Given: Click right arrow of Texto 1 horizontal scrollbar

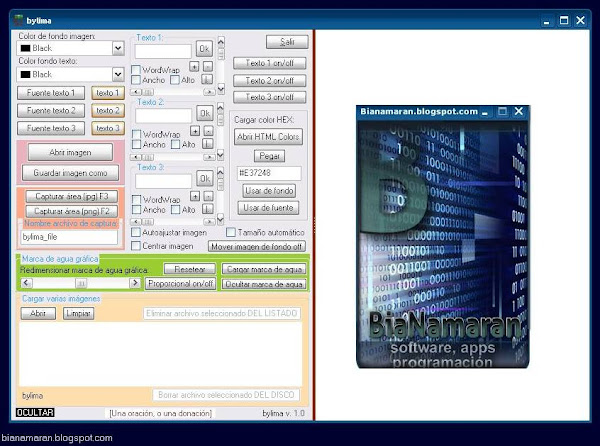Looking at the screenshot, I should coord(209,92).
